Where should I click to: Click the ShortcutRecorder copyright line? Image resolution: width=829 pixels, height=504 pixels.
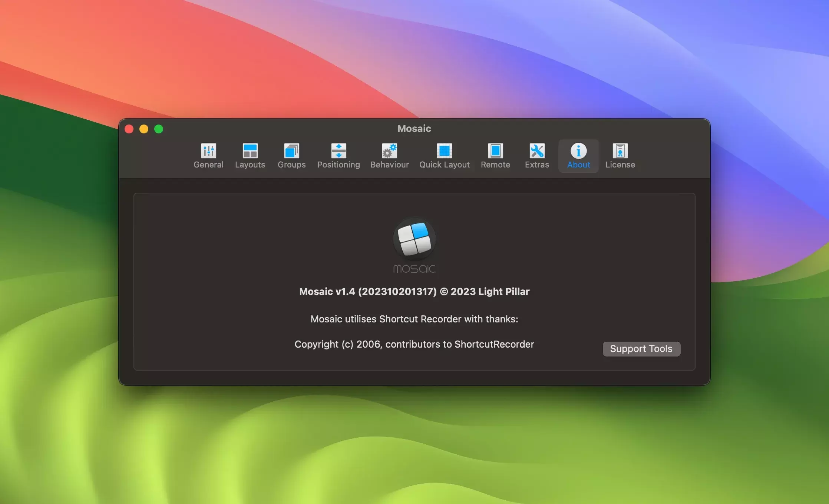[414, 344]
